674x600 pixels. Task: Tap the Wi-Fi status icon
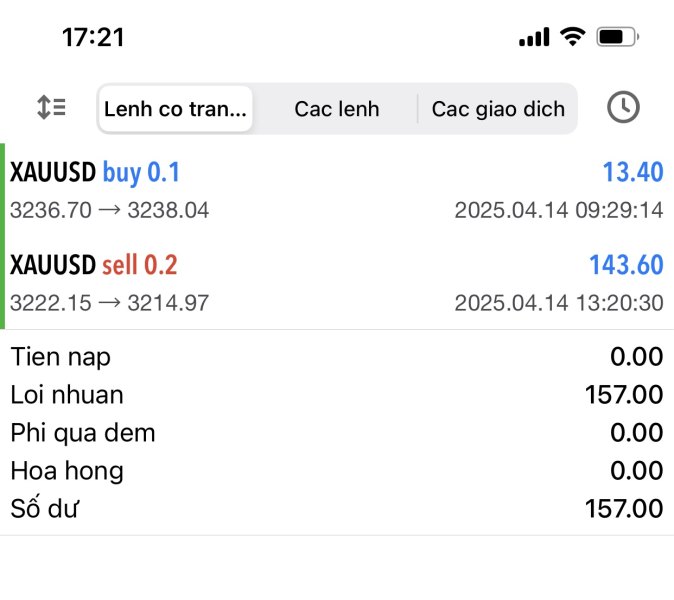(x=572, y=37)
